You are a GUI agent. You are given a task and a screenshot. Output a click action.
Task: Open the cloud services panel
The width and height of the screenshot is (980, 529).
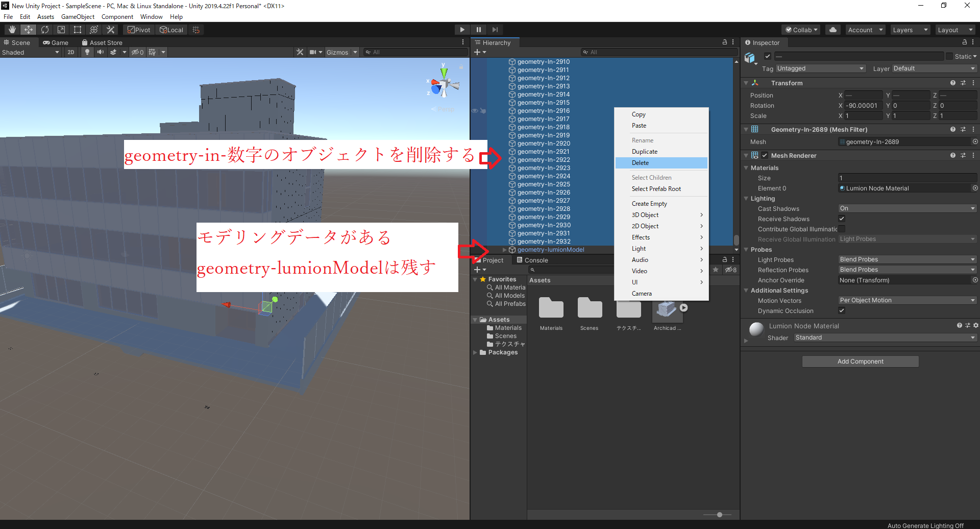[833, 30]
